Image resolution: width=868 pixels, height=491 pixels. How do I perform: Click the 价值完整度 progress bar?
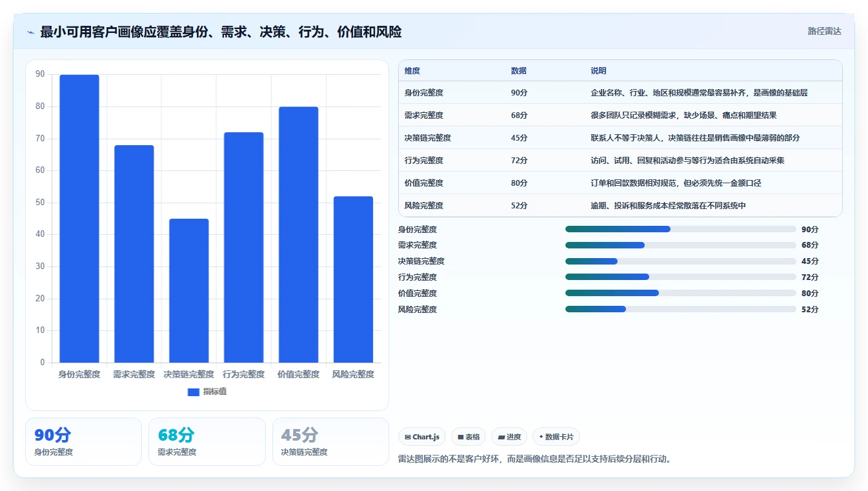point(680,293)
